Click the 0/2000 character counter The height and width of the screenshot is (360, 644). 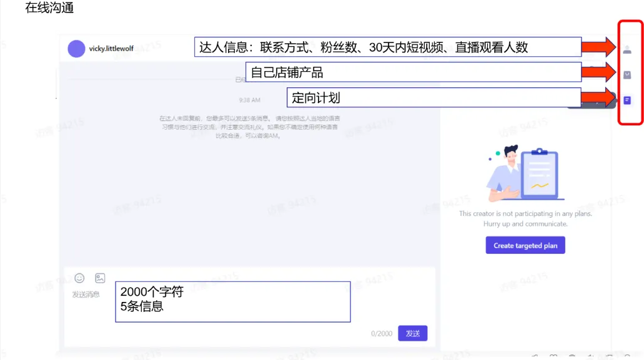tap(382, 334)
